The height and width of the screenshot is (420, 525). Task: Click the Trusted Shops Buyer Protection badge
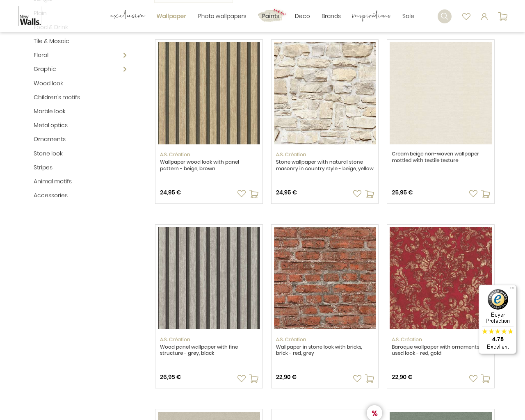498,319
